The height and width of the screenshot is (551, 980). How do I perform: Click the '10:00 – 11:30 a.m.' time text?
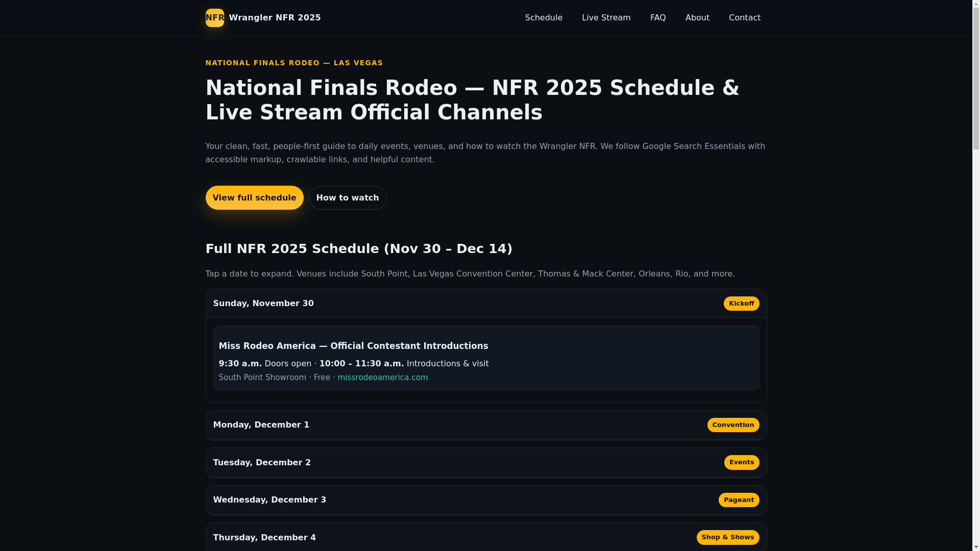[x=361, y=364]
